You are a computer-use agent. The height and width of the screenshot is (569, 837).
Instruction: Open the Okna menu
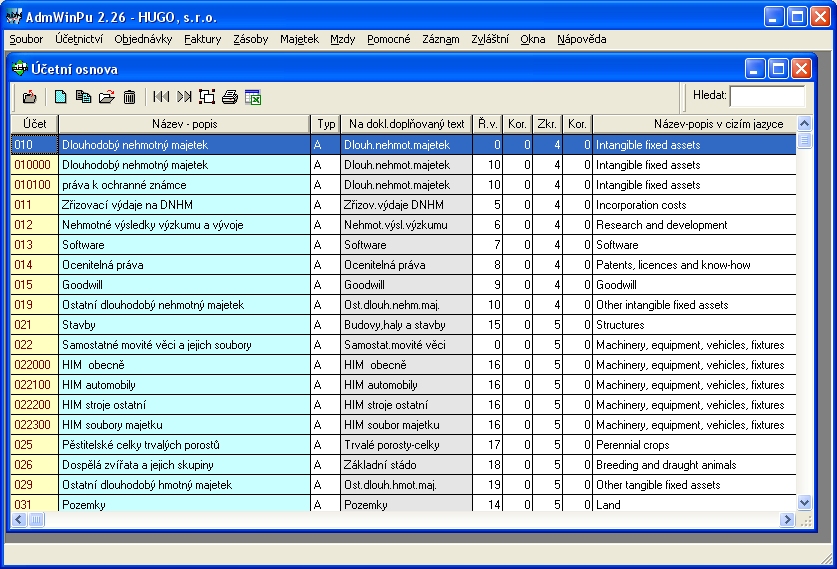(533, 39)
